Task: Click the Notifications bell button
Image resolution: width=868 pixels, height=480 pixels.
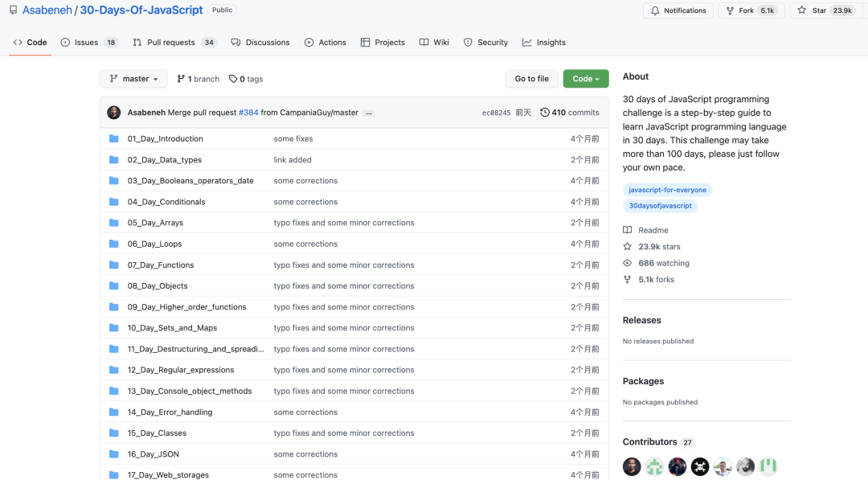Action: click(678, 10)
